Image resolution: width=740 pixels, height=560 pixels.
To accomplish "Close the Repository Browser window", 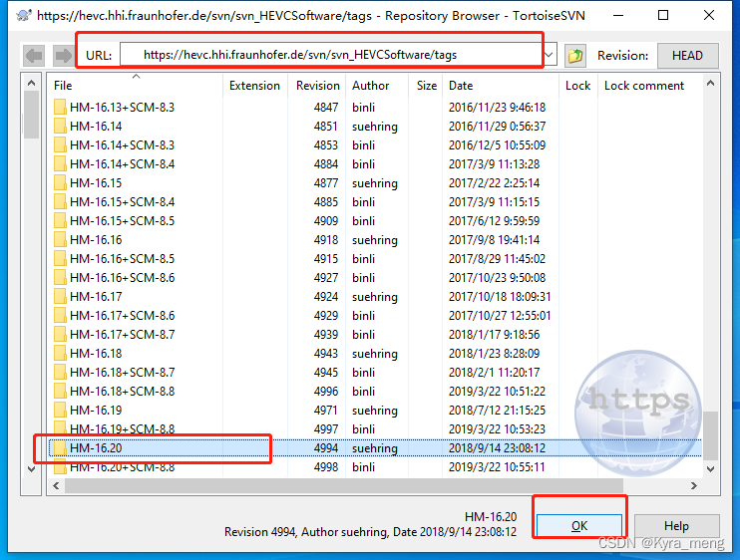I will tap(708, 15).
